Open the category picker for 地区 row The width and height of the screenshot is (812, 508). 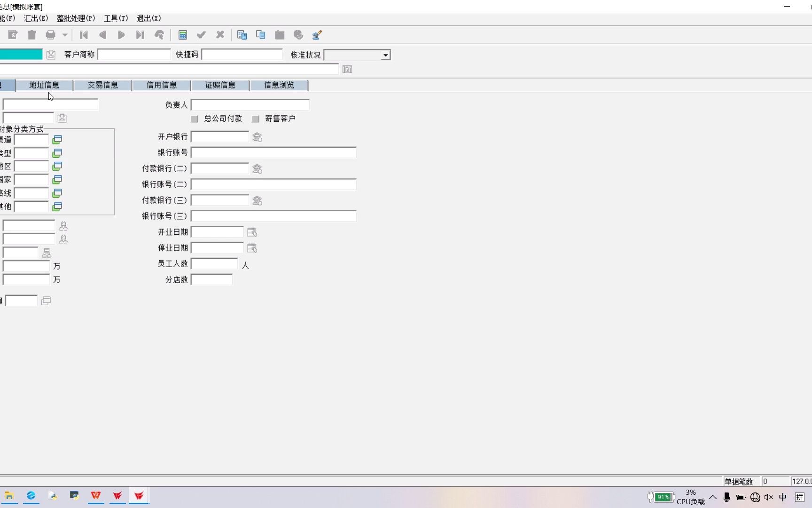57,166
